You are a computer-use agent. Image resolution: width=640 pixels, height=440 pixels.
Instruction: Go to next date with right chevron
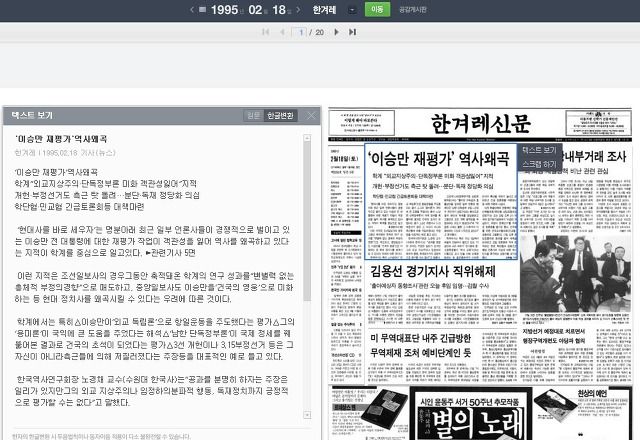click(x=299, y=9)
